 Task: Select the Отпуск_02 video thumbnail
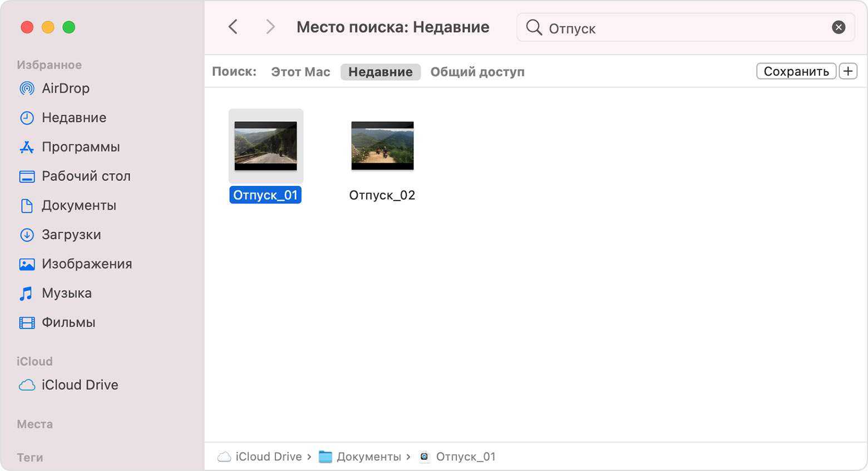(382, 146)
